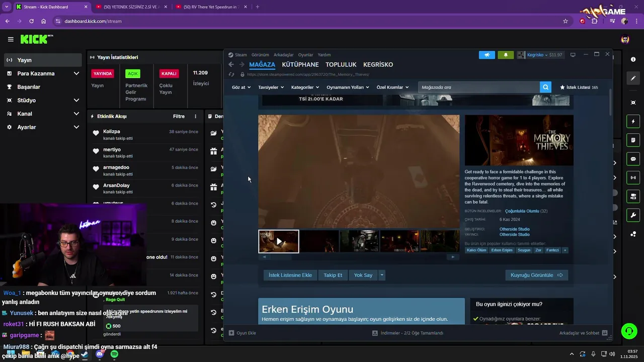Image resolution: width=644 pixels, height=362 pixels.
Task: Open the Tavsiyeler dropdown
Action: [271, 87]
